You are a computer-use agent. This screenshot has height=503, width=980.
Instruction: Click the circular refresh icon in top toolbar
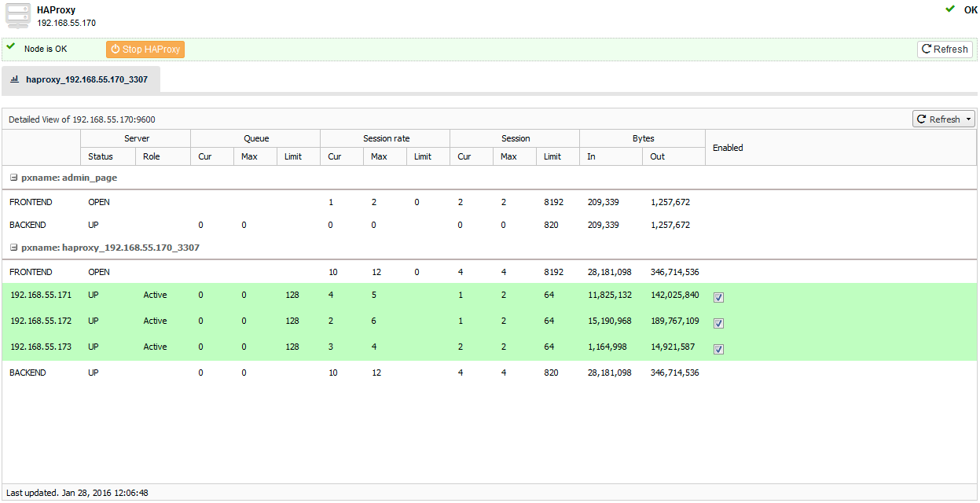tap(926, 49)
